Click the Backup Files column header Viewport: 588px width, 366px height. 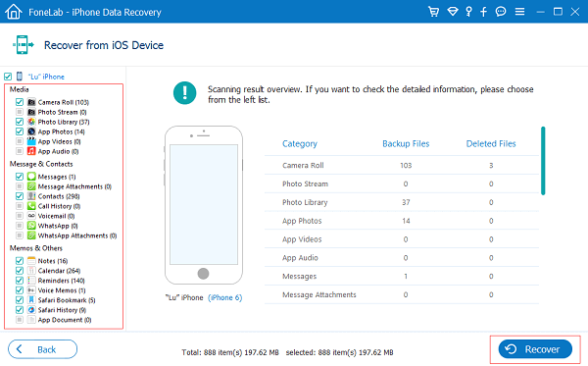click(406, 144)
